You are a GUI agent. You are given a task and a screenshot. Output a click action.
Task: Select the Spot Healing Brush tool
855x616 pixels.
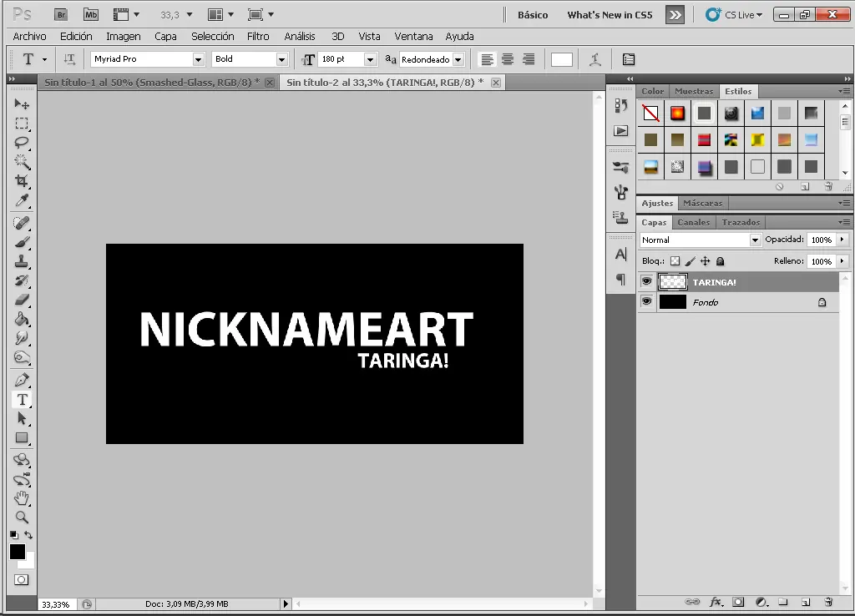pyautogui.click(x=22, y=223)
